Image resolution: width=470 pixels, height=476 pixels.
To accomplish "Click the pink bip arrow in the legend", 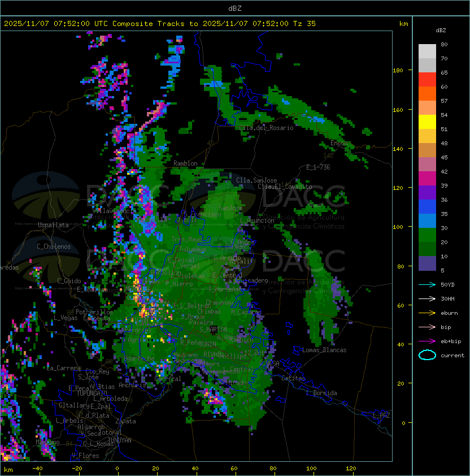I will 427,327.
